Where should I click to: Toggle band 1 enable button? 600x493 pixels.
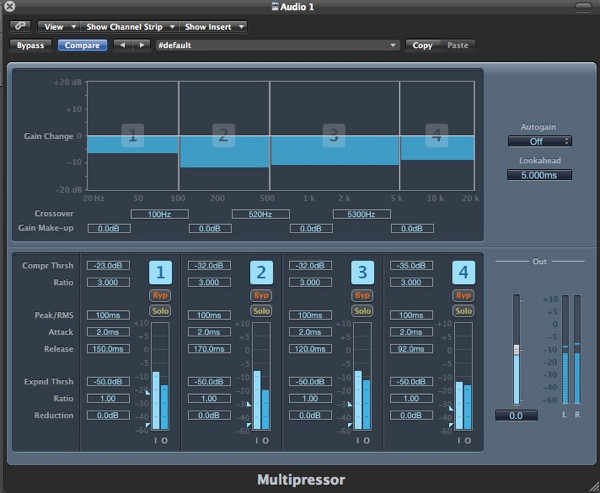click(160, 273)
